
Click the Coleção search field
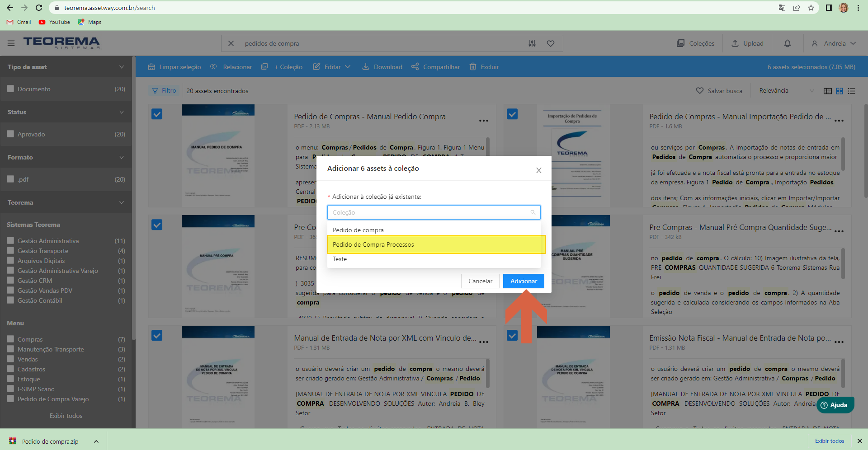click(x=434, y=212)
